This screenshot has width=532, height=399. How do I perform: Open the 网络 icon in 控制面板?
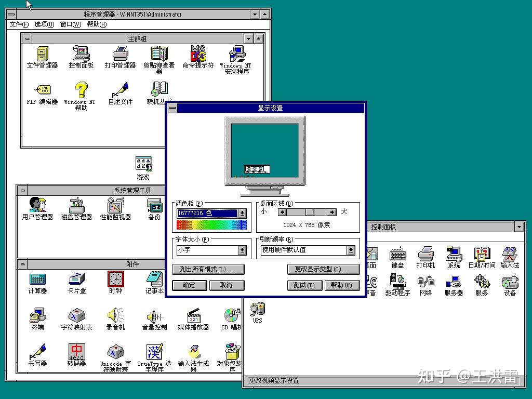(425, 282)
